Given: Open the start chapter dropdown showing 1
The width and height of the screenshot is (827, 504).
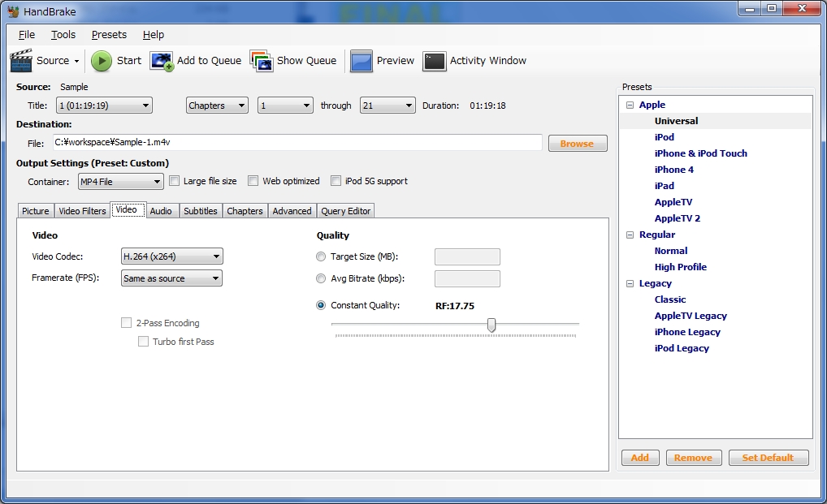Looking at the screenshot, I should coord(285,106).
